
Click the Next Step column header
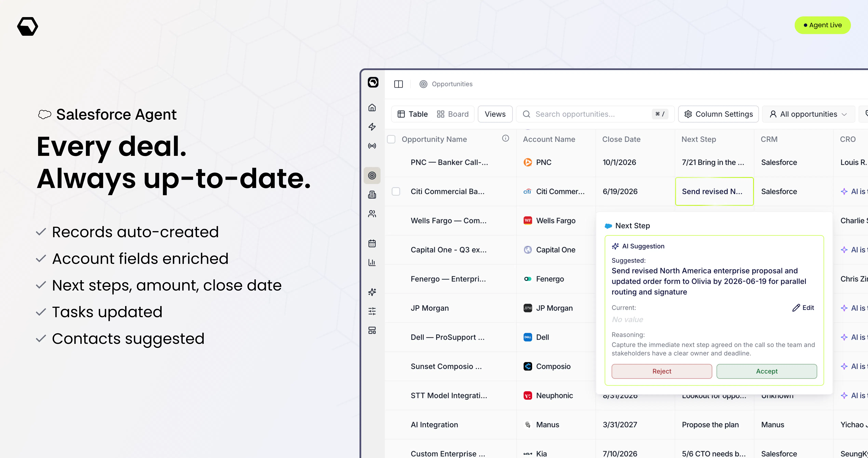click(699, 139)
